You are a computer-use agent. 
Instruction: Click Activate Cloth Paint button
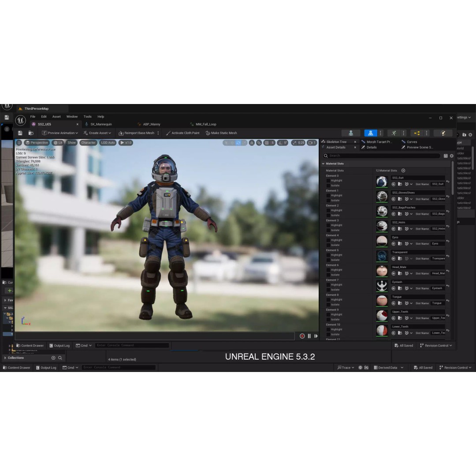tap(183, 133)
